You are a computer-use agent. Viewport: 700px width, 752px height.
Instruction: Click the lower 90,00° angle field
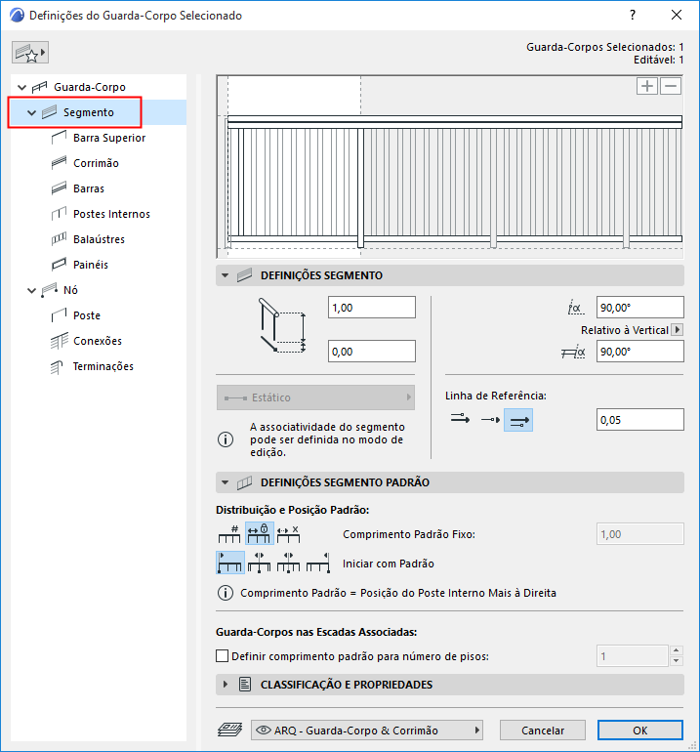click(640, 352)
